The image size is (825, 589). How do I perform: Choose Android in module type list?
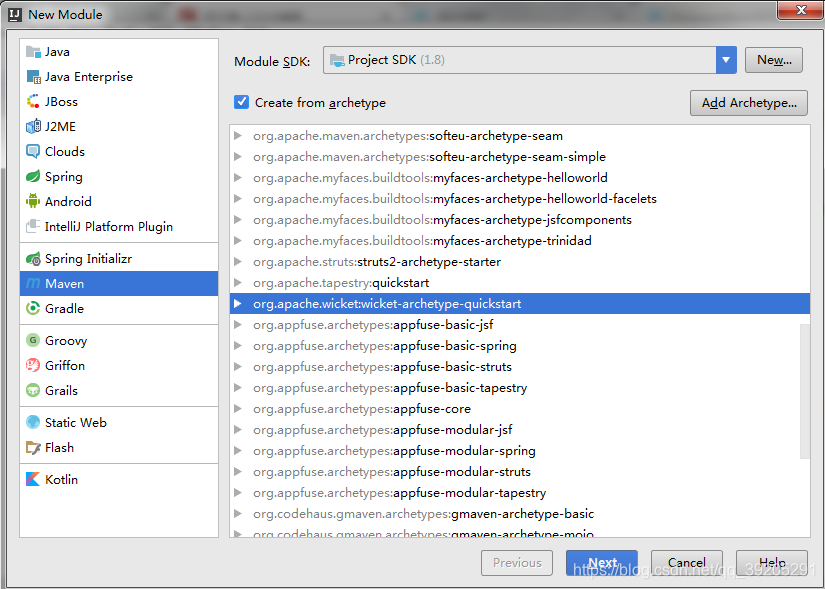pos(119,201)
